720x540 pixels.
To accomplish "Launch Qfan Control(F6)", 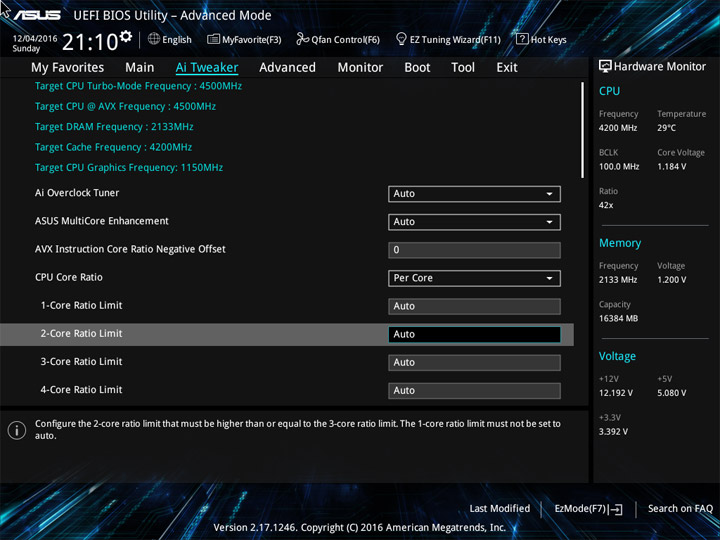I will tap(338, 39).
